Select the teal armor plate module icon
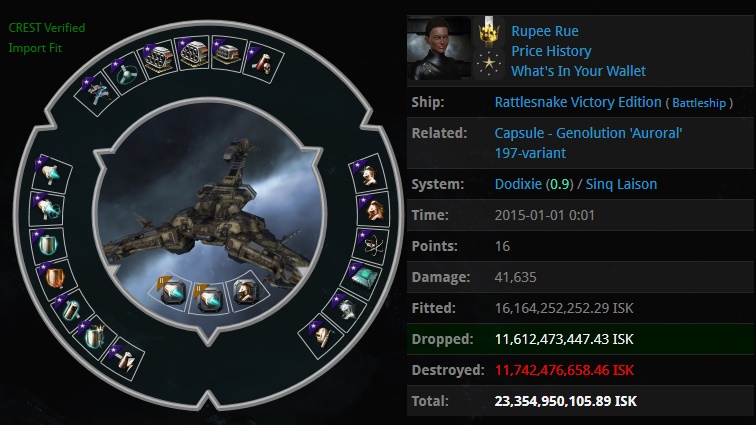Viewport: 756px width, 425px height. click(362, 278)
